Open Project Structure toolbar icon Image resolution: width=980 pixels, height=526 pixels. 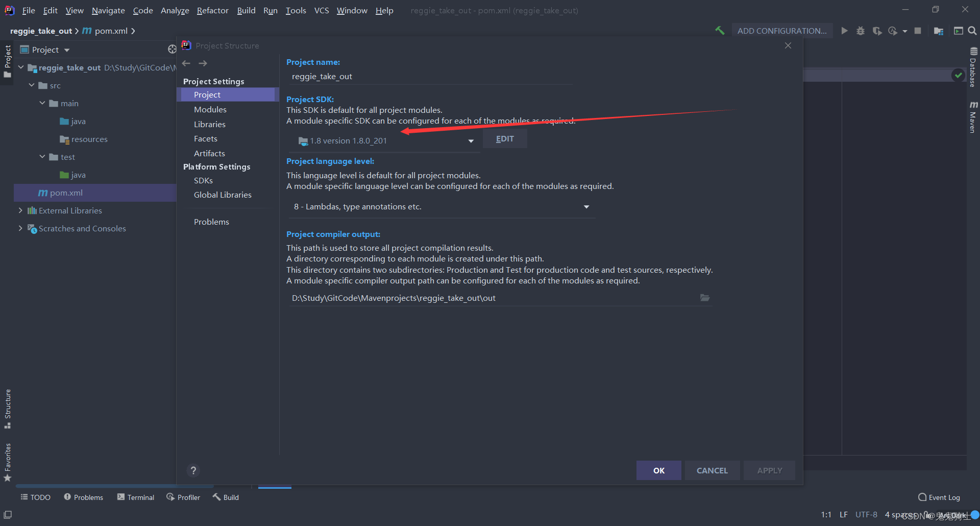pyautogui.click(x=938, y=31)
